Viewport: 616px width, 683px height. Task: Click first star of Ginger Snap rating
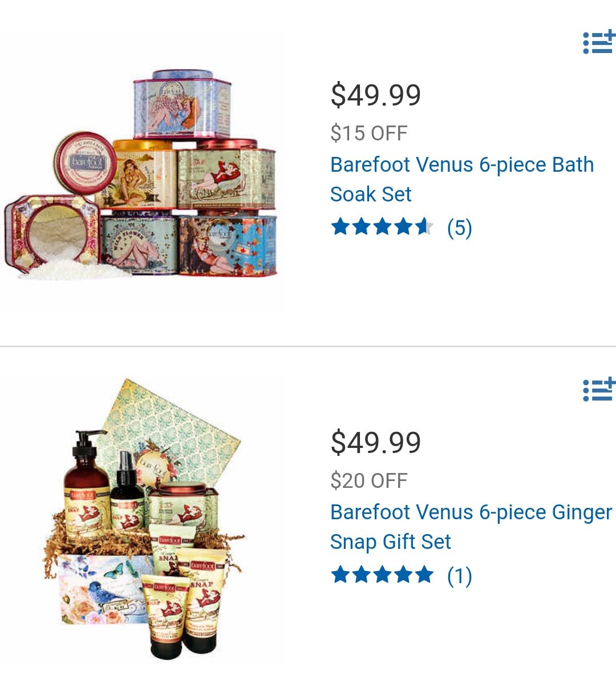341,575
